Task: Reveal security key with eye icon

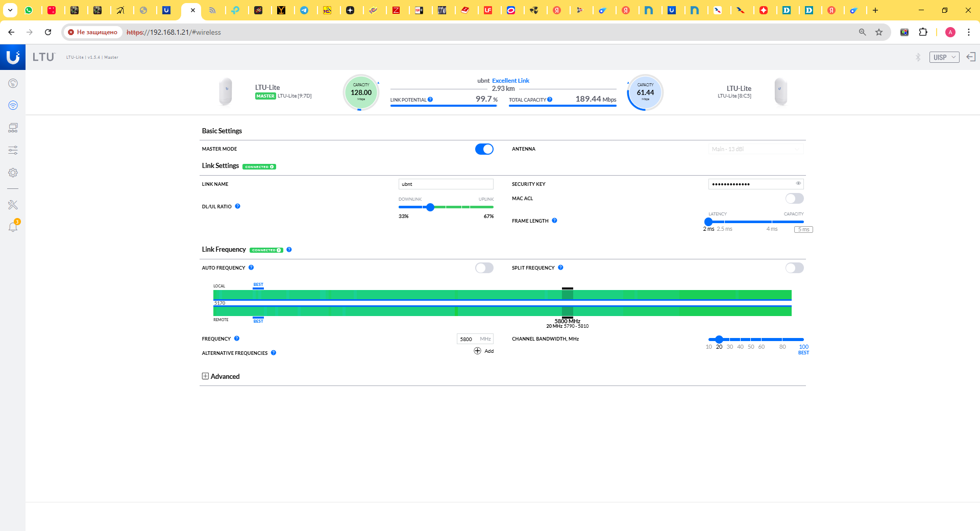Action: click(x=798, y=183)
